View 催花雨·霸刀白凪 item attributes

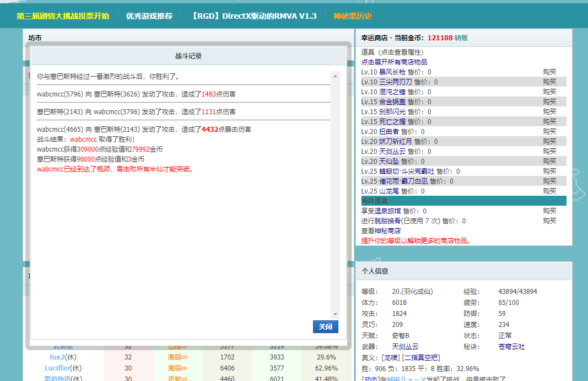(x=403, y=181)
